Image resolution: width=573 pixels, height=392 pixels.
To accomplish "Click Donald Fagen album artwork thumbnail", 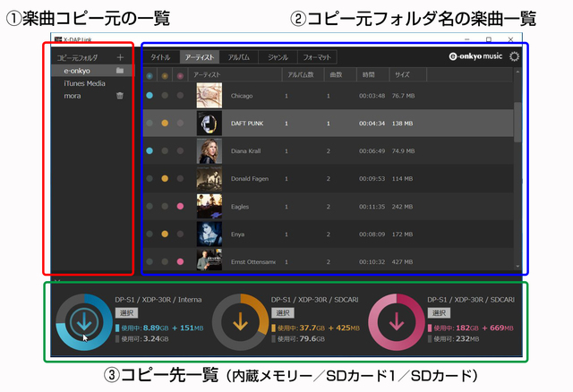I will point(209,178).
